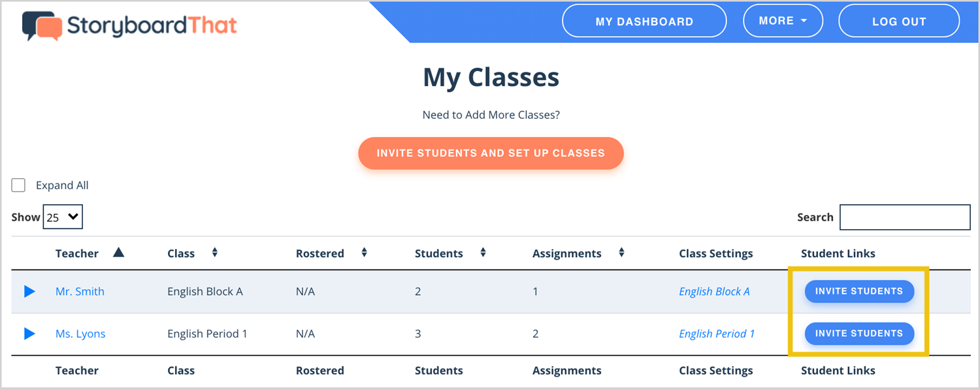Go to My Dashboard
This screenshot has height=389, width=980.
click(x=644, y=21)
